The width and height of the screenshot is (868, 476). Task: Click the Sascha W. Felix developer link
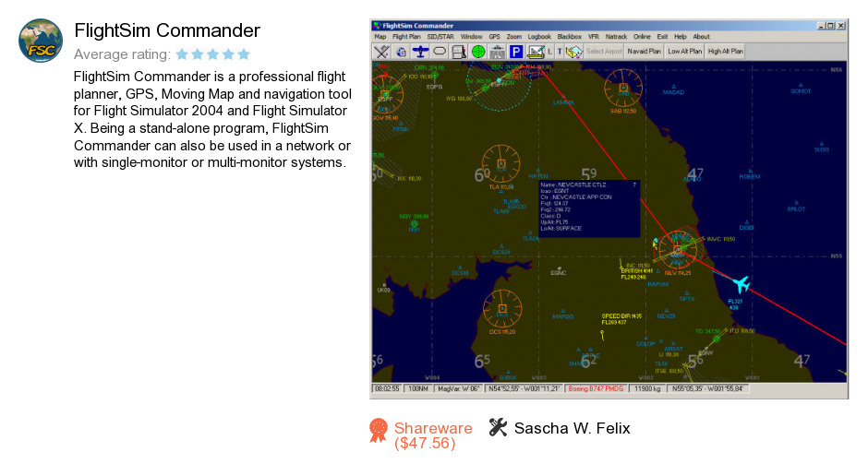(x=572, y=428)
